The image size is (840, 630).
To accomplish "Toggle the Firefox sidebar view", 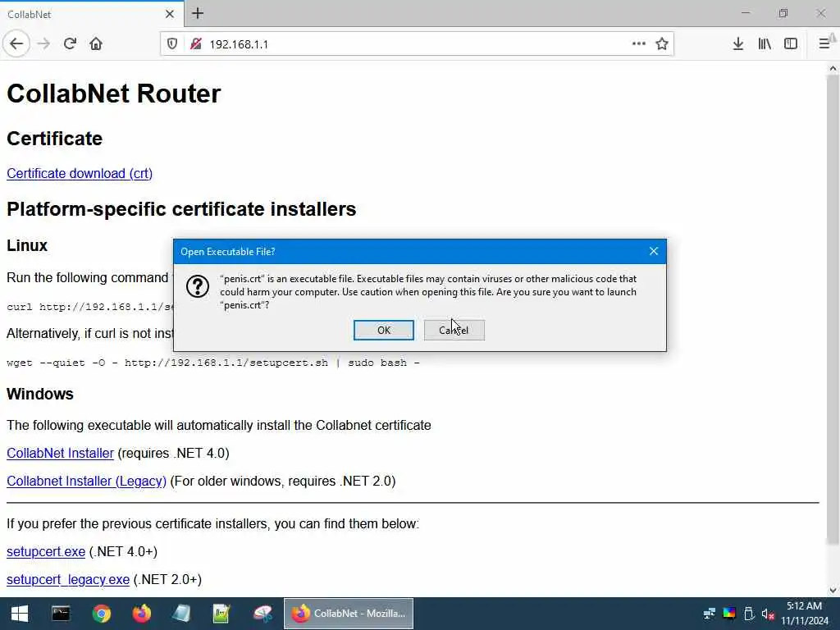I will click(x=791, y=44).
